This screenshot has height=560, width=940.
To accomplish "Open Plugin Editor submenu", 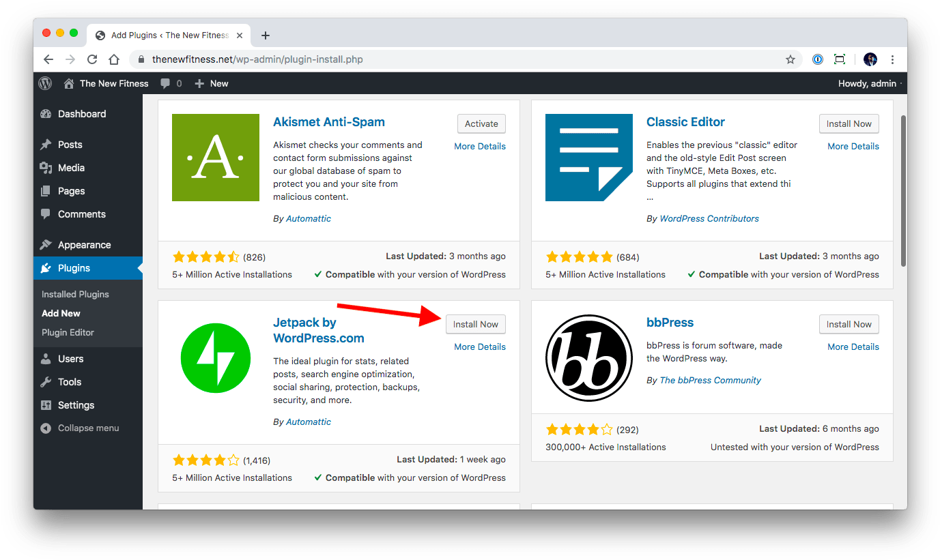I will [68, 332].
